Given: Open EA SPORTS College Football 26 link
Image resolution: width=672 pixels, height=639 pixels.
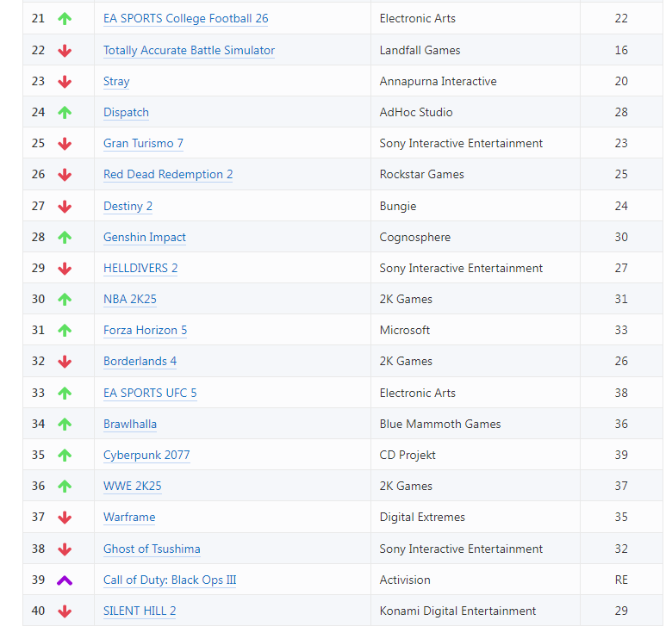Looking at the screenshot, I should [x=185, y=18].
